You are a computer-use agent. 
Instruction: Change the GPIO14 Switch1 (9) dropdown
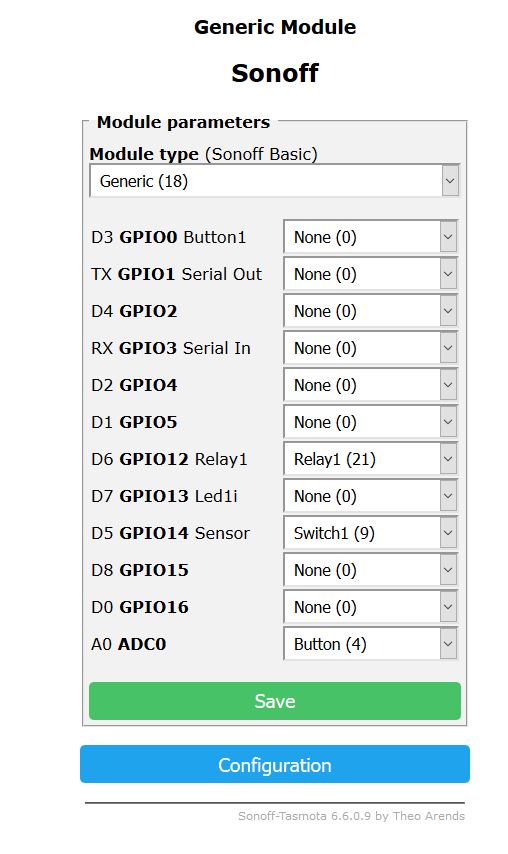tap(370, 533)
